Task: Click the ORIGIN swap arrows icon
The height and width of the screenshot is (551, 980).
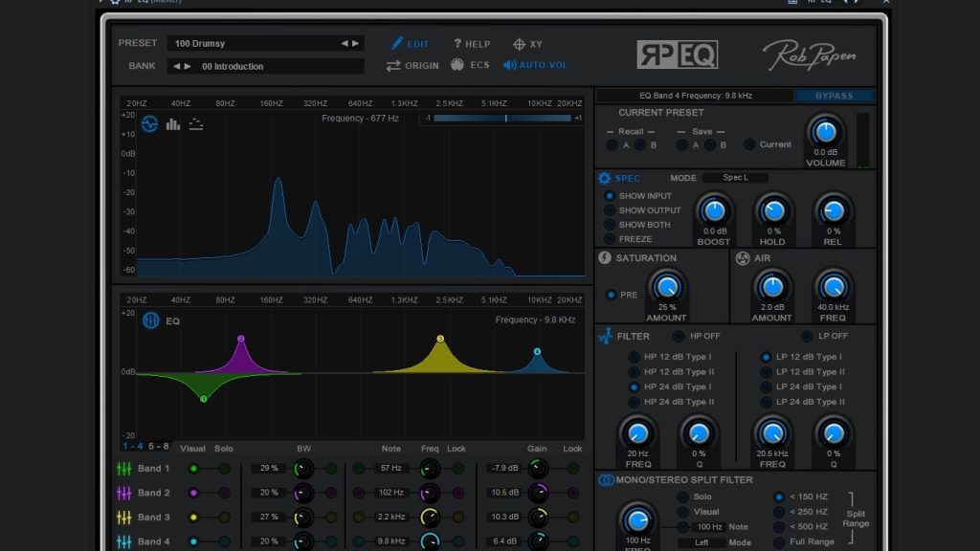Action: 393,66
